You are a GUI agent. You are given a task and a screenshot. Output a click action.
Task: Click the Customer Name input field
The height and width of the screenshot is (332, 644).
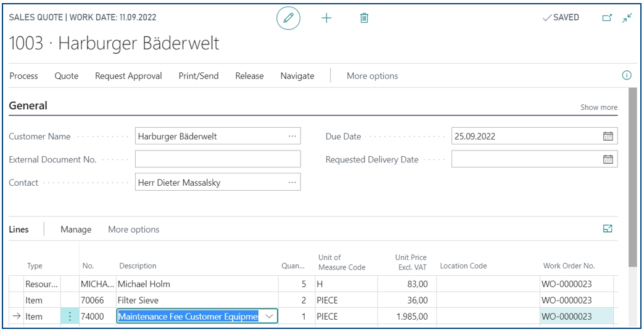(218, 136)
